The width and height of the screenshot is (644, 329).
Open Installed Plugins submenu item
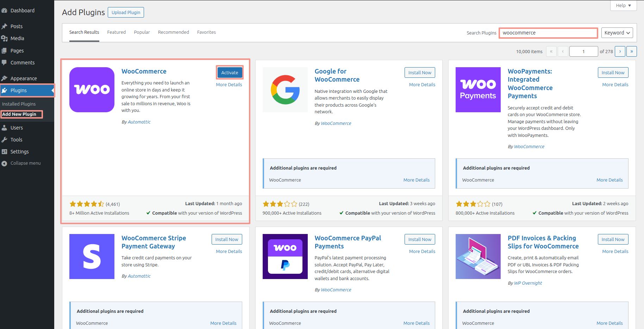(x=19, y=104)
